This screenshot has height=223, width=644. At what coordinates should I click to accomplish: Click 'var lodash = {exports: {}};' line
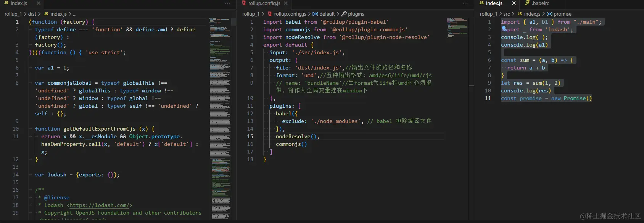(x=77, y=175)
